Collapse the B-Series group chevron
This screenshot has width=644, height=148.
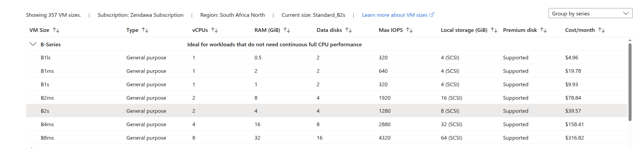pyautogui.click(x=33, y=44)
